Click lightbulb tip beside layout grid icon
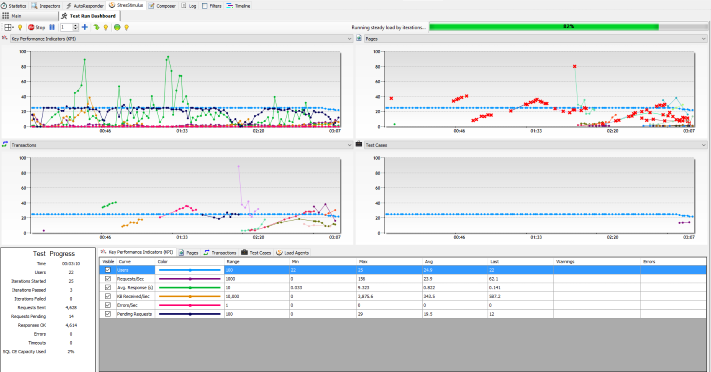The width and height of the screenshot is (711, 372). click(x=20, y=28)
